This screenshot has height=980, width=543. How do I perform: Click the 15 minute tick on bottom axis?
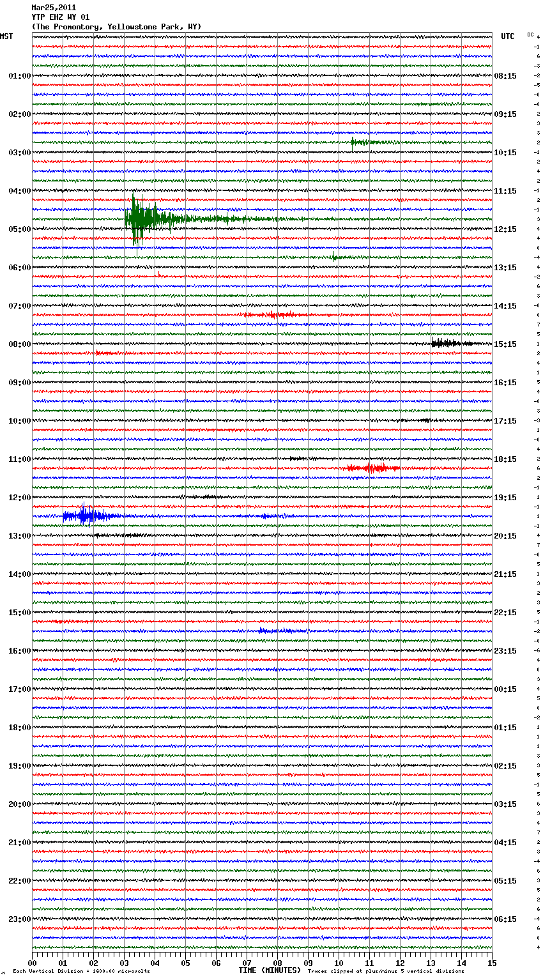[x=491, y=963]
